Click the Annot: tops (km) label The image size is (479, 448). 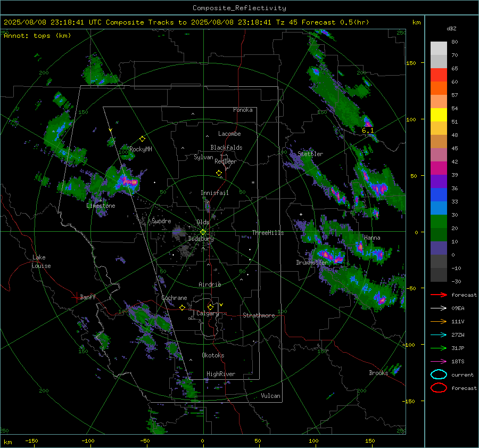[x=37, y=36]
